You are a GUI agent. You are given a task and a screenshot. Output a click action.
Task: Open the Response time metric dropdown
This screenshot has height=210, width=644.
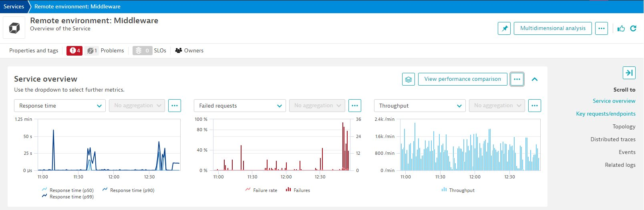click(60, 106)
